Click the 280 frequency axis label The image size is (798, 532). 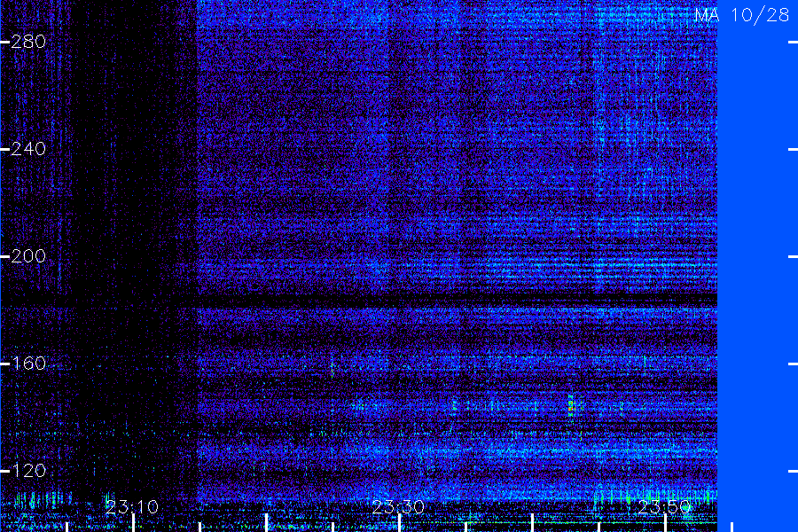pos(28,42)
